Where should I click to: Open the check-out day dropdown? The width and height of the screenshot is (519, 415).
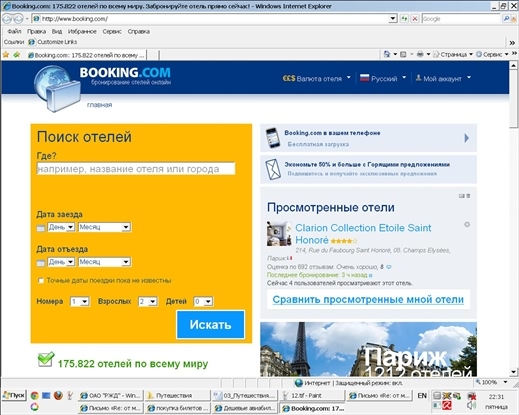click(61, 262)
